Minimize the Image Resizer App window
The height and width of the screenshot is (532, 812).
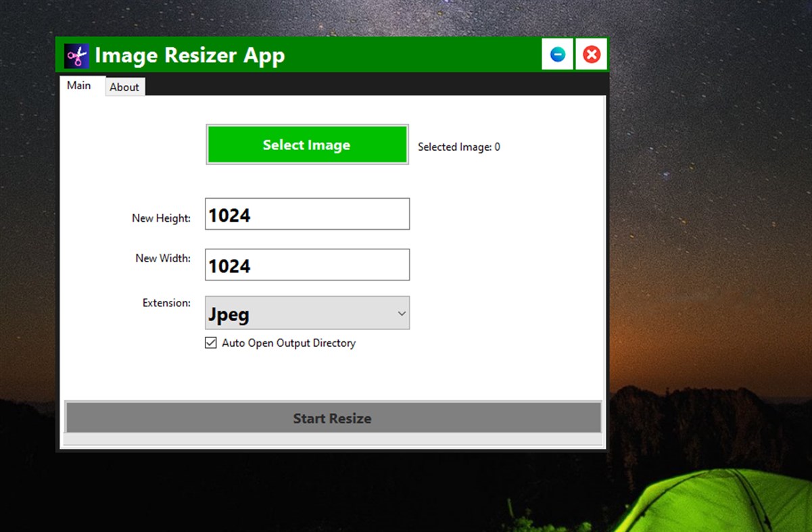coord(557,54)
